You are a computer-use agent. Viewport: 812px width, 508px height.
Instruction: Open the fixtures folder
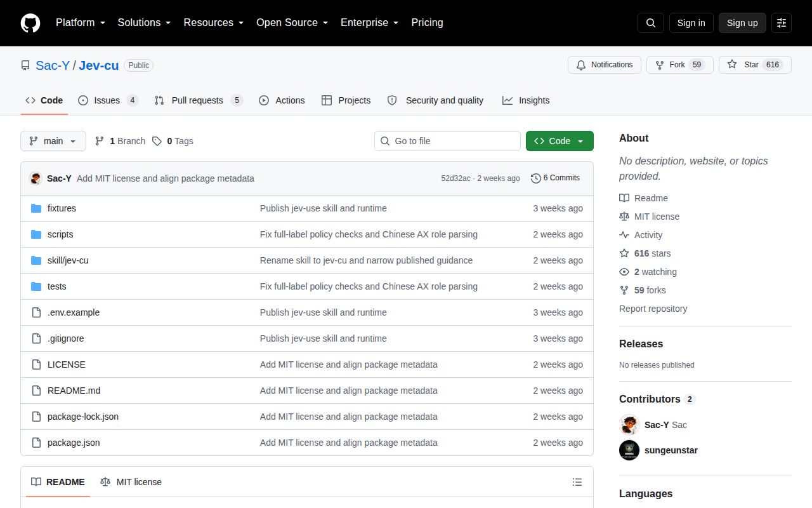coord(62,208)
